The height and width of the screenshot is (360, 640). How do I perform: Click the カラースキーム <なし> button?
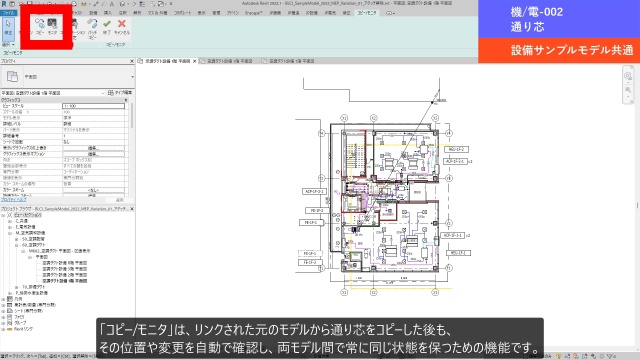click(x=93, y=190)
